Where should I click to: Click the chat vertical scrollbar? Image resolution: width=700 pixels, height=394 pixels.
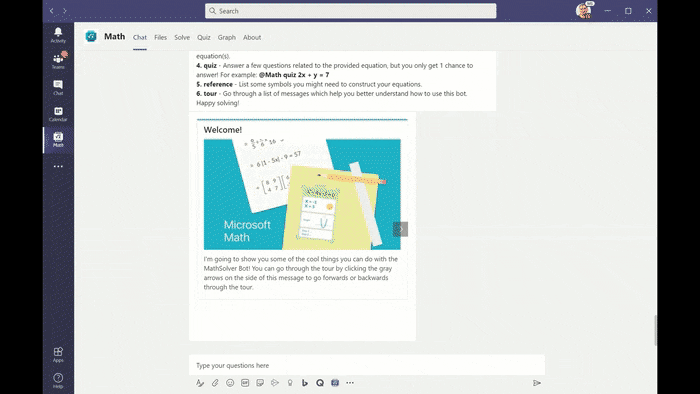[655, 330]
